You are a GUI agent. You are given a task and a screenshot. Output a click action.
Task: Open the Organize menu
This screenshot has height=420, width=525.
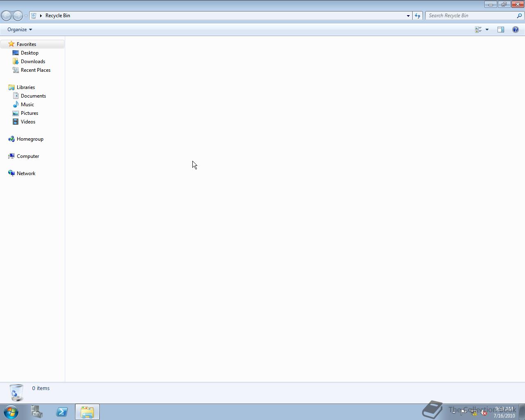[x=20, y=30]
